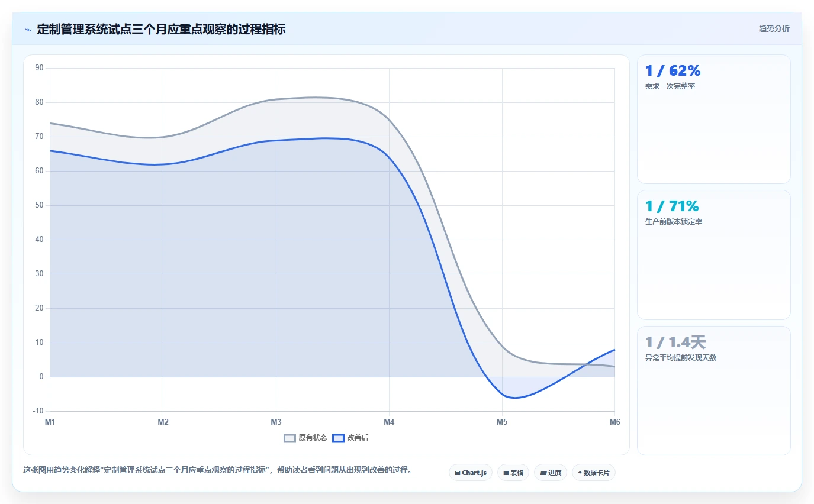Click the 1 / 71% value

[x=672, y=206]
